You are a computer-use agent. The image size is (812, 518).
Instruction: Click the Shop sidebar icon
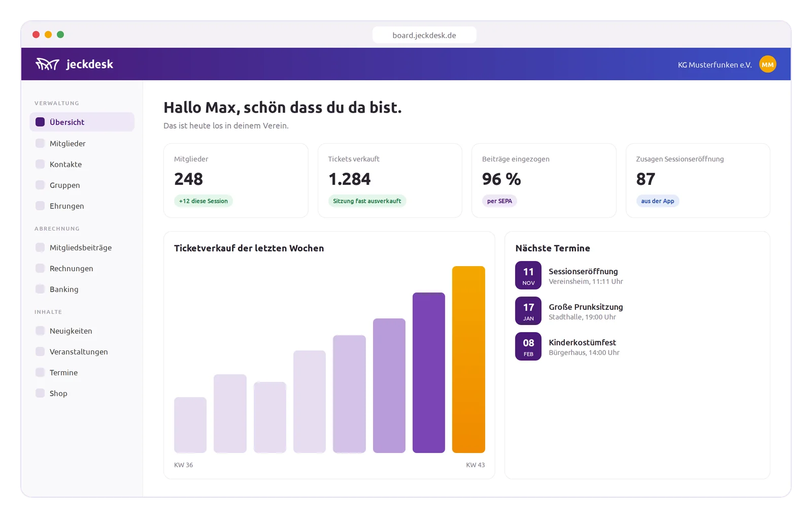point(40,393)
